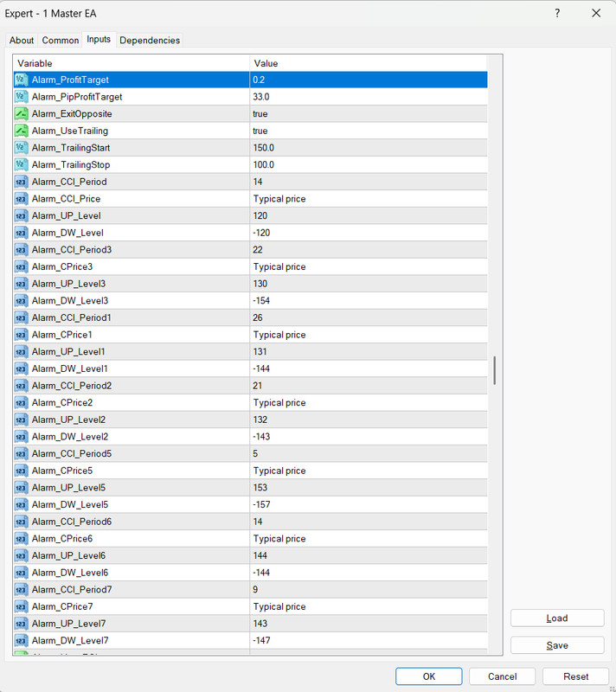Select the Alarm_DW_Level6 row label
Viewport: 616px width, 692px height.
70,573
